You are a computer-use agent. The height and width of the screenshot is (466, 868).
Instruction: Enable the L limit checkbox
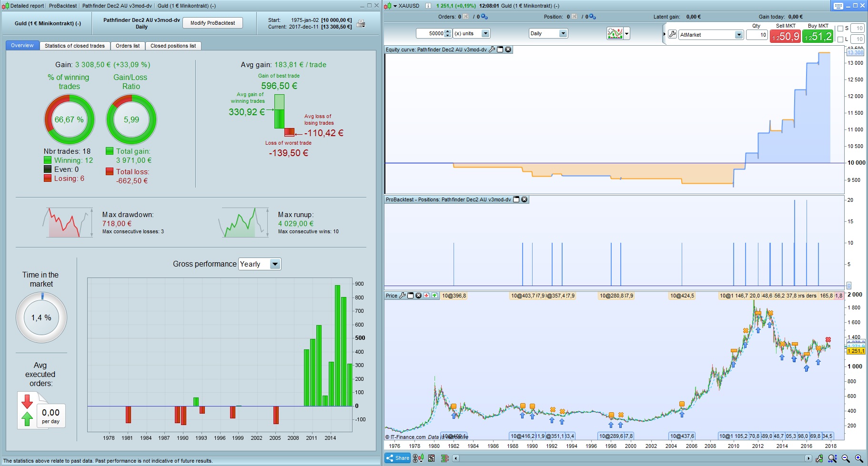pos(840,40)
